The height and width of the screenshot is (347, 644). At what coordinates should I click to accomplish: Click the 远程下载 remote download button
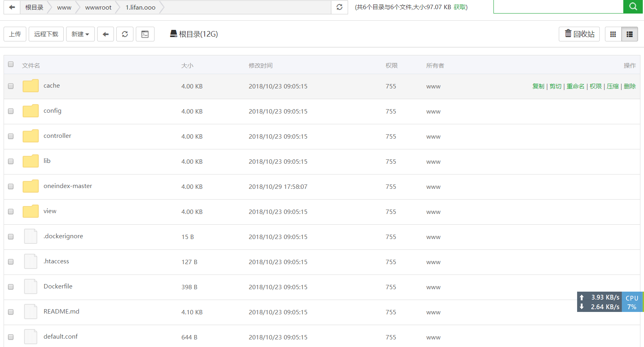click(x=46, y=34)
